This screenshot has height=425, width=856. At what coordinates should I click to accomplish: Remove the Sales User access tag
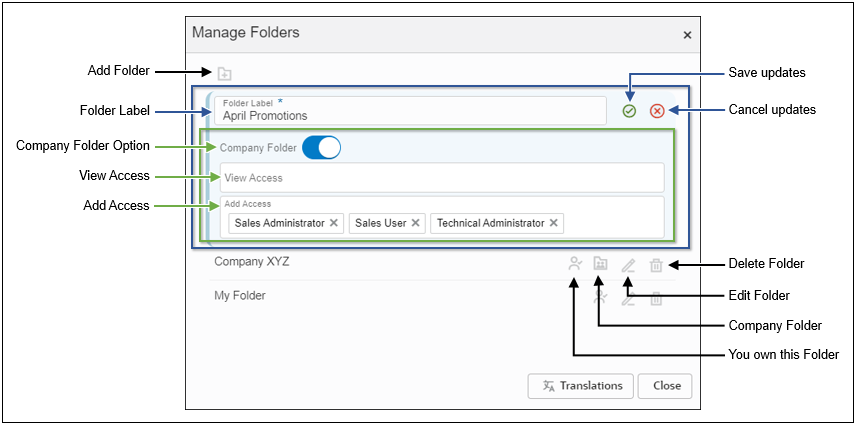click(x=416, y=223)
